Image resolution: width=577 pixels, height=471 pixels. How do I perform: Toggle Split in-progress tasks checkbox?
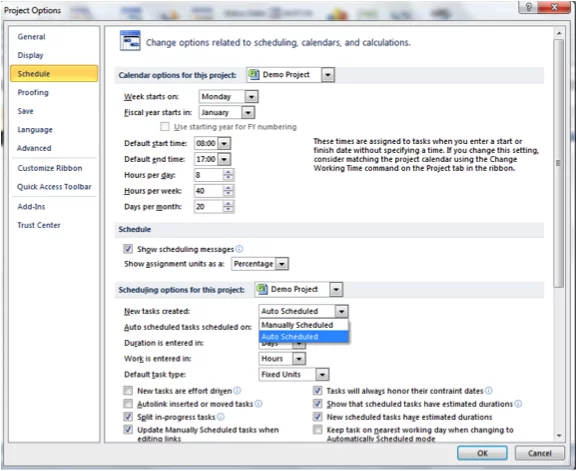[x=128, y=417]
